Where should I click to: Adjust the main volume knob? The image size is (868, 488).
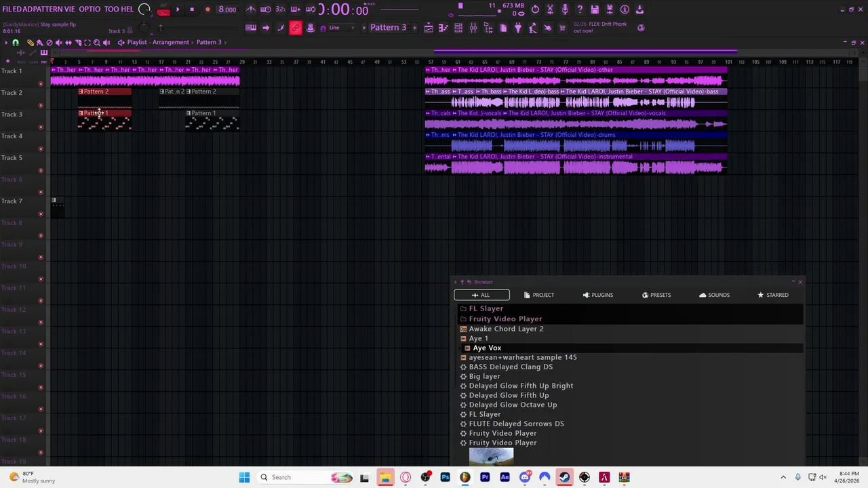144,9
